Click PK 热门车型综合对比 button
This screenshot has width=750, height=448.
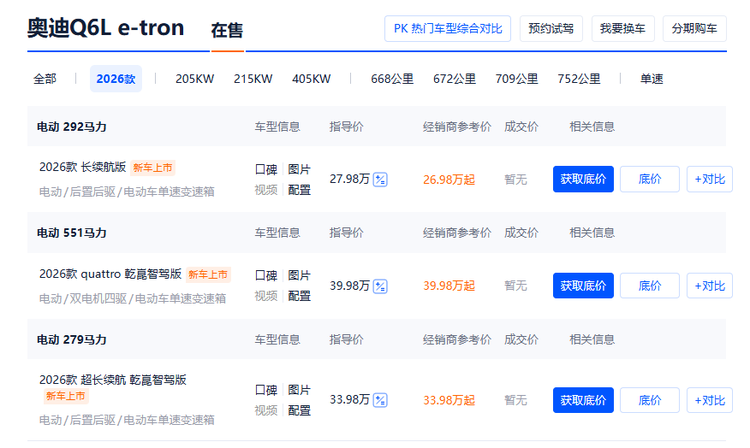coord(448,29)
